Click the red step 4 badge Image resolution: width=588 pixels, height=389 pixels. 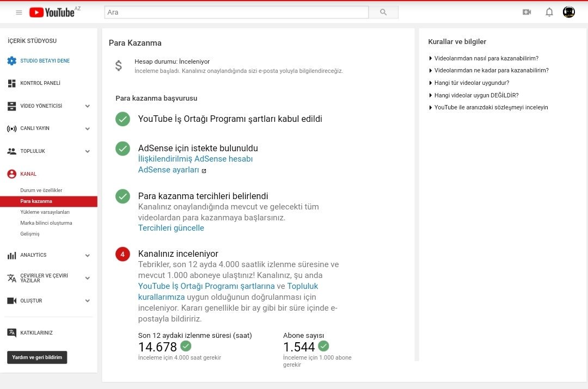[122, 254]
